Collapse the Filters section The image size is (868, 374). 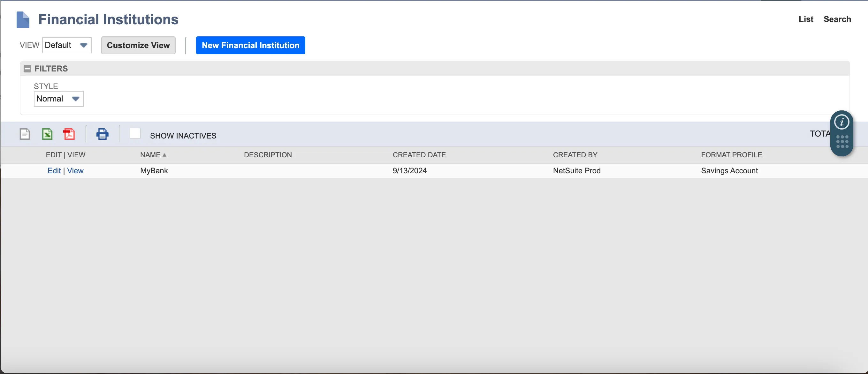click(x=27, y=69)
